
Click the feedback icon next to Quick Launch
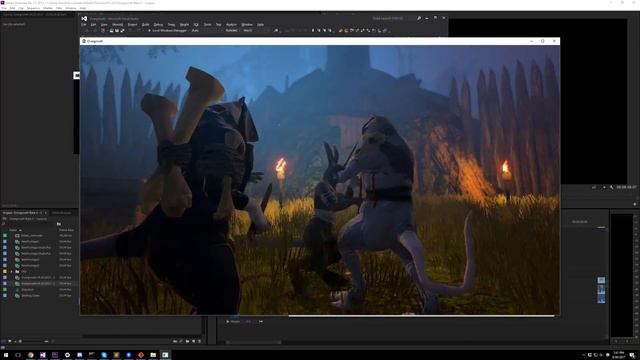click(x=419, y=18)
